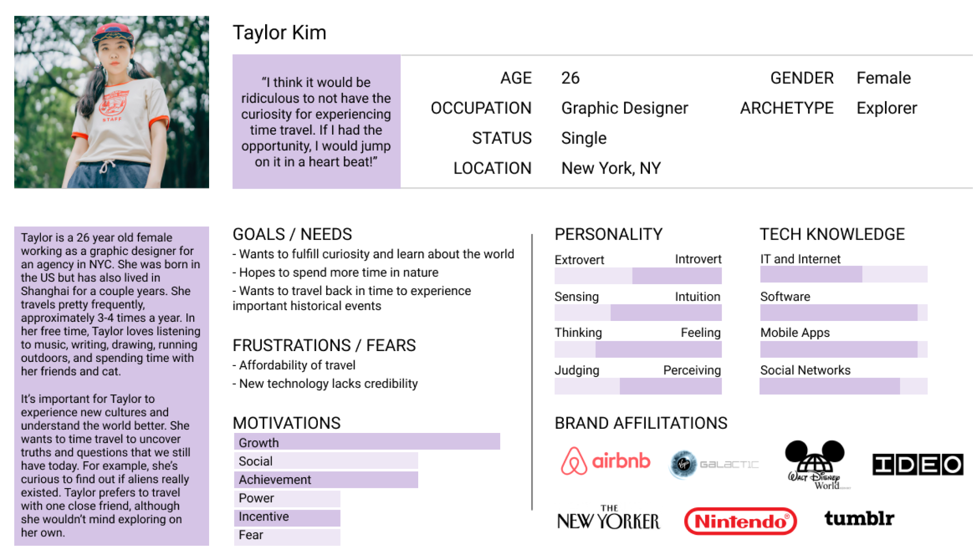The width and height of the screenshot is (973, 560).
Task: Click the Taylor Kim name heading
Action: pos(279,32)
